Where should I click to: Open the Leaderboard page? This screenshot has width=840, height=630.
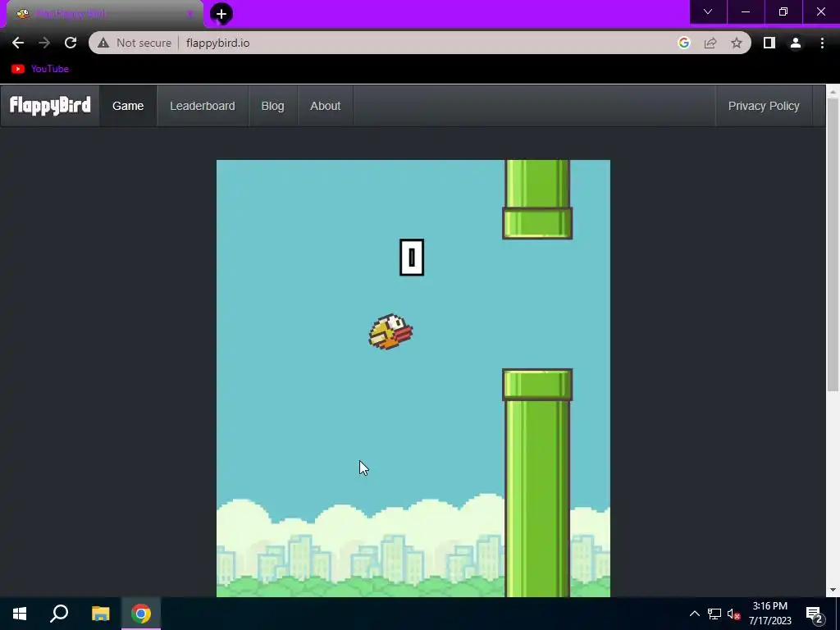click(203, 106)
